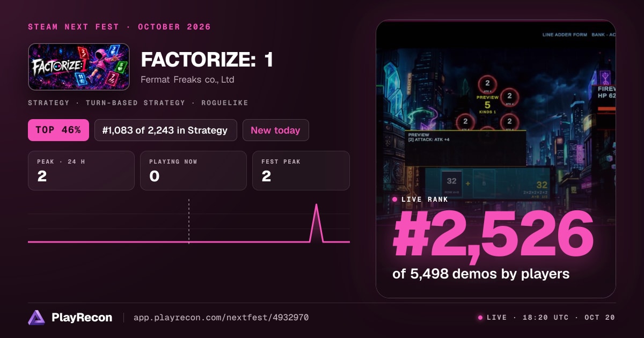Image resolution: width=644 pixels, height=338 pixels.
Task: Click the pink dot beside LIVE RANK
Action: [395, 199]
